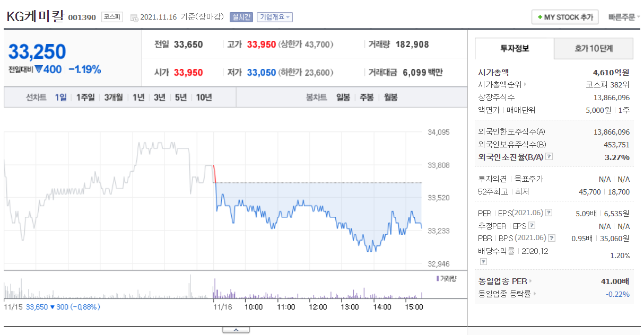Click the 동일업종 등락률 value -0.22%

tap(618, 294)
